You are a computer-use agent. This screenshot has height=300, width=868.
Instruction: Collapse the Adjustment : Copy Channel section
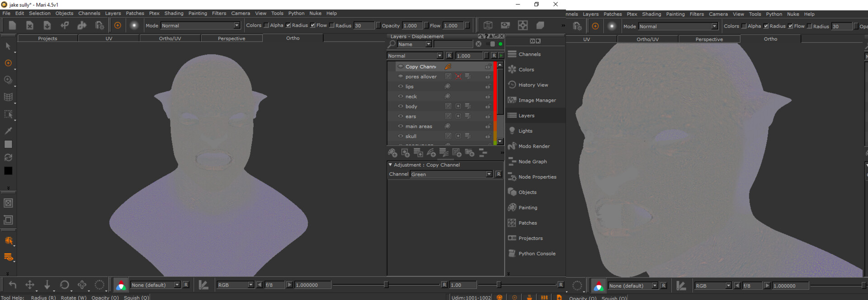(390, 165)
